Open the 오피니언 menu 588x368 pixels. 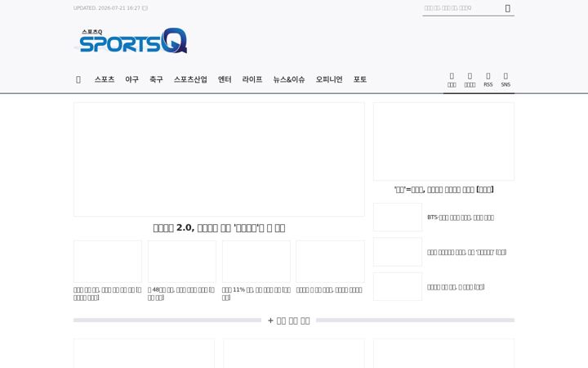[x=329, y=79]
